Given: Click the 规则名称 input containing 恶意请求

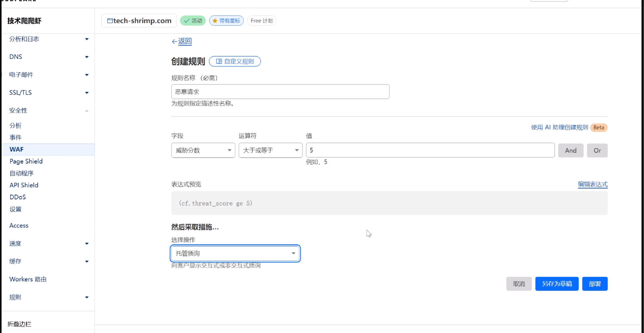Looking at the screenshot, I should coord(280,92).
